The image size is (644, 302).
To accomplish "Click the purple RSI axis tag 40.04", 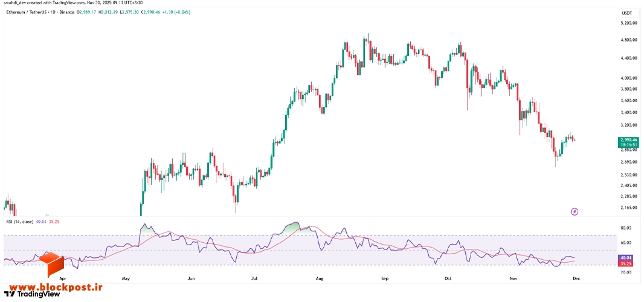I will [x=626, y=258].
